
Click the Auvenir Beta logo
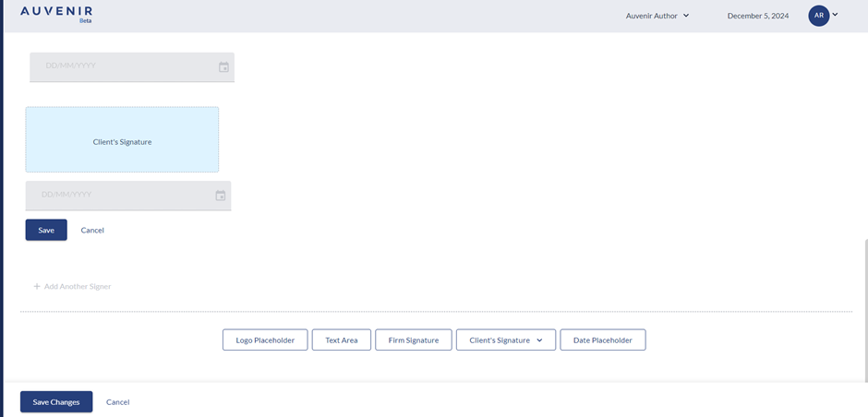[x=56, y=14]
